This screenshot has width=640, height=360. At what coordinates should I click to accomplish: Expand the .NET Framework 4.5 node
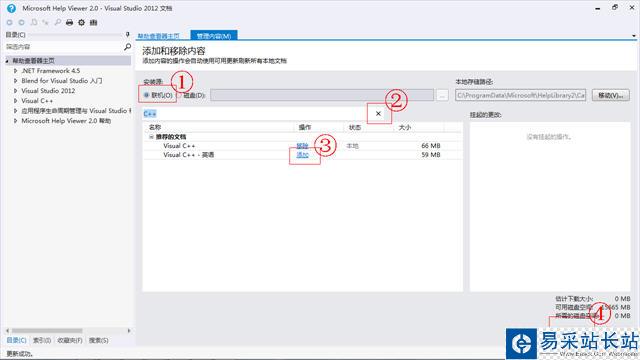point(16,71)
